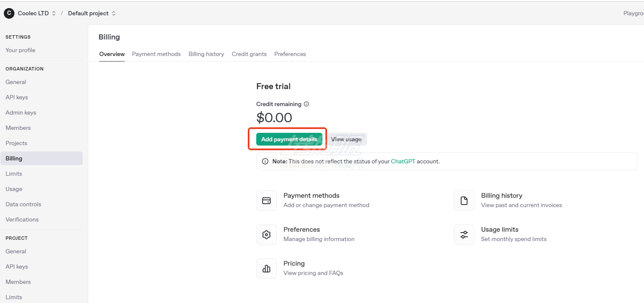Click the Billing history document icon
The image size is (644, 303).
(464, 201)
